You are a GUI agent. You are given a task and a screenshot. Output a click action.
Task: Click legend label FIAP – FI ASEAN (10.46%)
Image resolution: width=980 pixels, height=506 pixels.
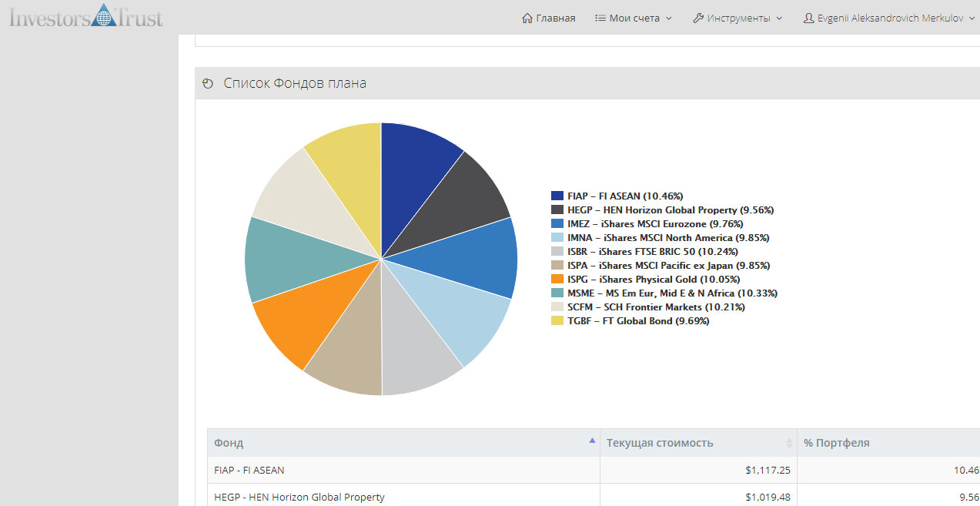(x=625, y=196)
